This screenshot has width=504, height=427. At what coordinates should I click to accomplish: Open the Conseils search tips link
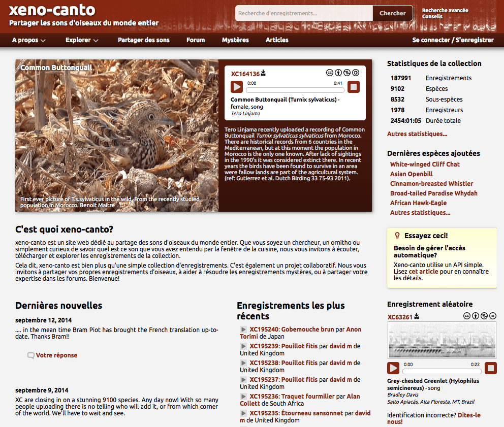pyautogui.click(x=432, y=16)
